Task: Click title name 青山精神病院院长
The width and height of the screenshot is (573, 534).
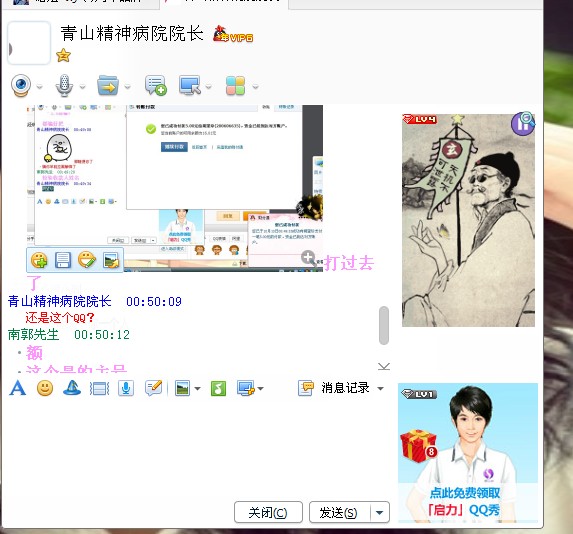Action: pos(132,34)
